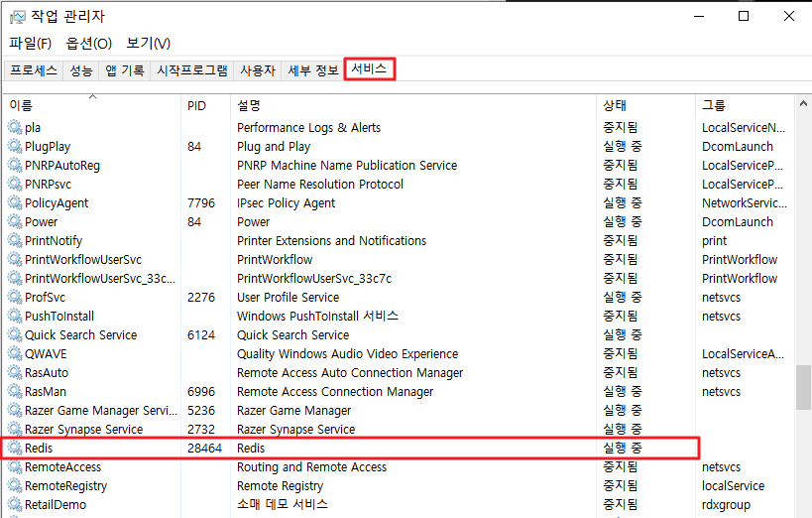Click PID 6124 in Quick Search row
The image size is (812, 518).
click(201, 335)
